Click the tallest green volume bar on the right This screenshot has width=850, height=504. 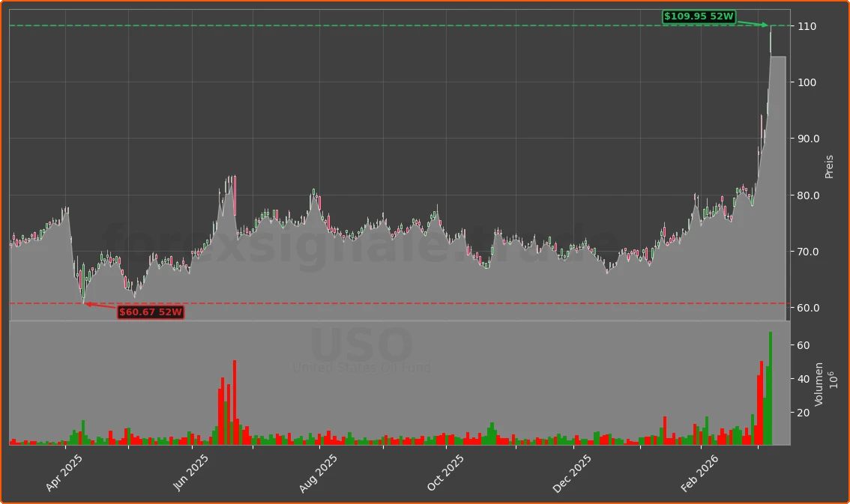[x=770, y=389]
